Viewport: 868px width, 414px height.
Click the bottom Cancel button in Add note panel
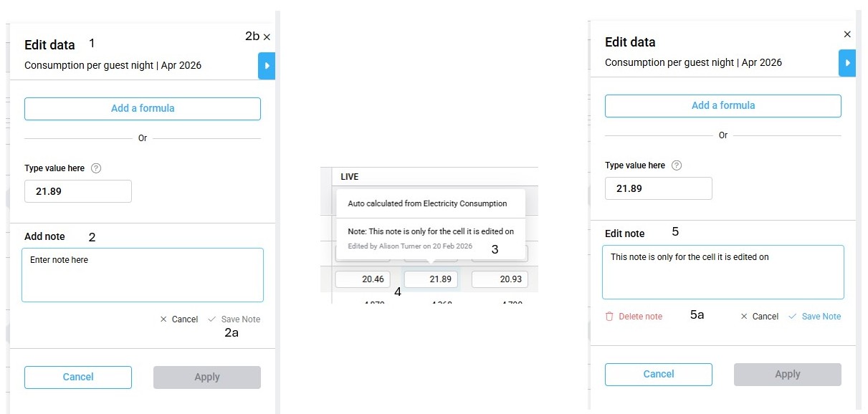coord(78,377)
